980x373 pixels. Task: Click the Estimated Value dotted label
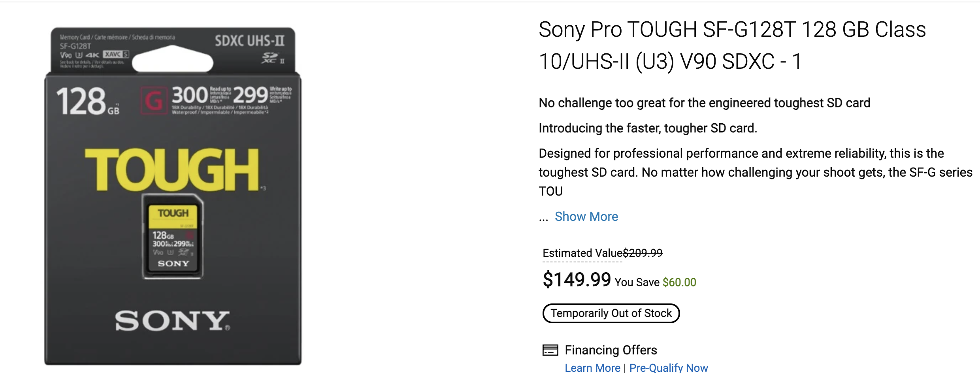[x=582, y=253]
